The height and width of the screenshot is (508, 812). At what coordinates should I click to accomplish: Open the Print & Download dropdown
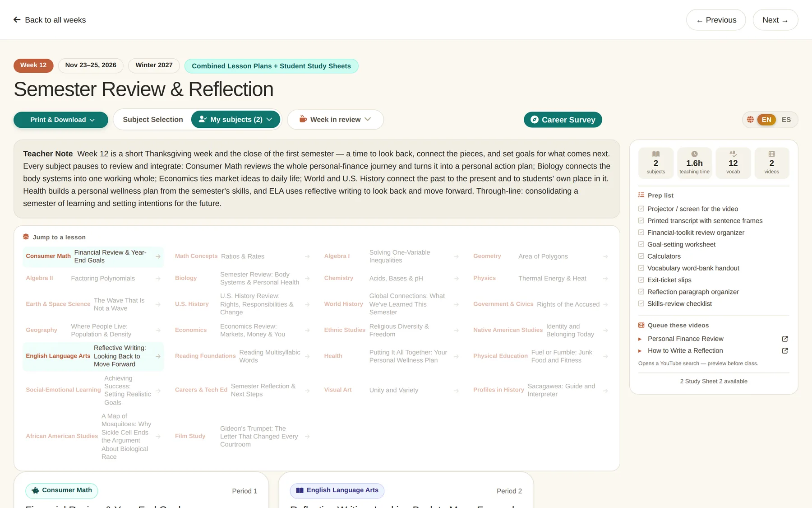[61, 120]
